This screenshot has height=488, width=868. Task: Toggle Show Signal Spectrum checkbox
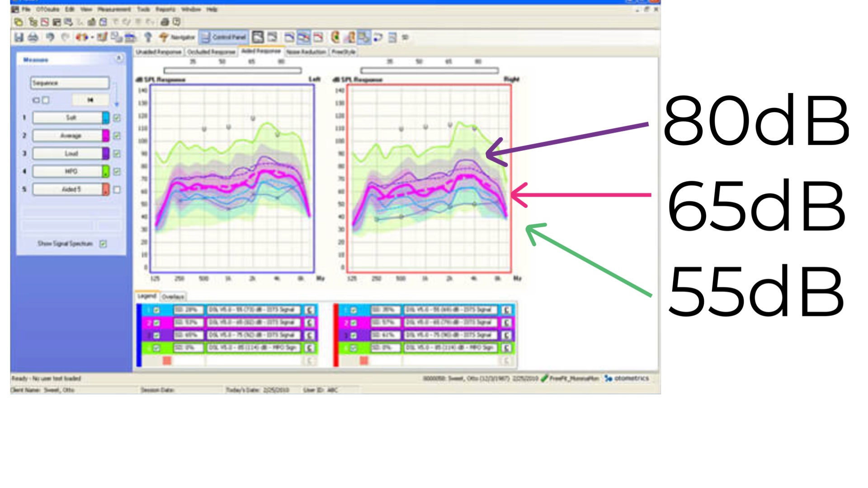tap(104, 244)
